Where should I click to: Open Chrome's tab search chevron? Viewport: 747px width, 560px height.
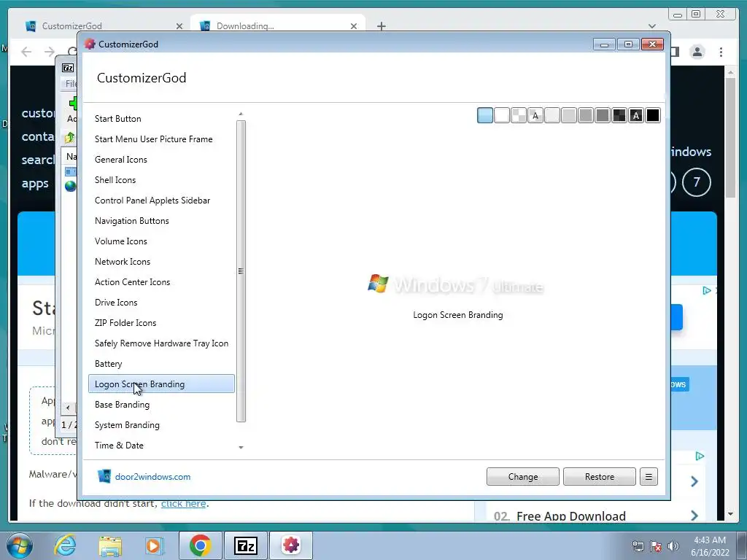(x=652, y=26)
